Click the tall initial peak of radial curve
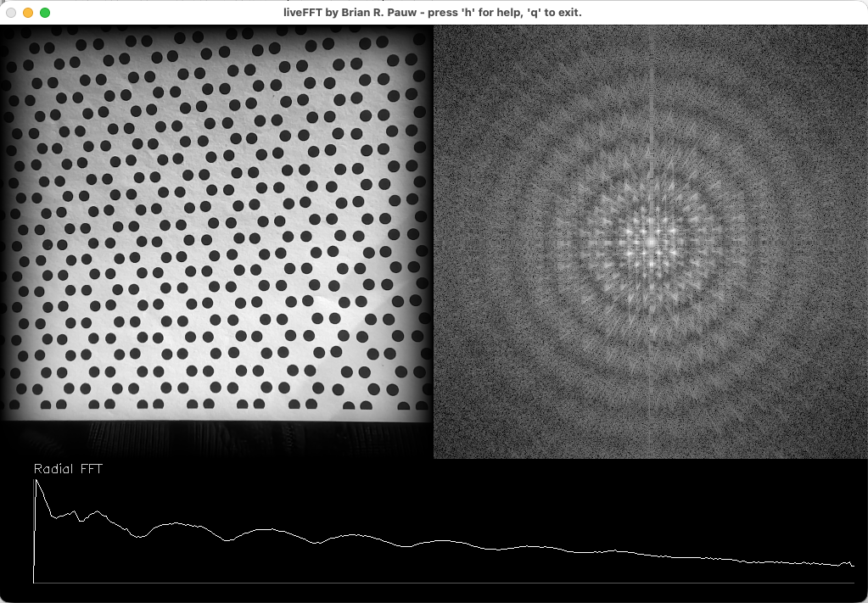Image resolution: width=868 pixels, height=603 pixels. point(36,482)
